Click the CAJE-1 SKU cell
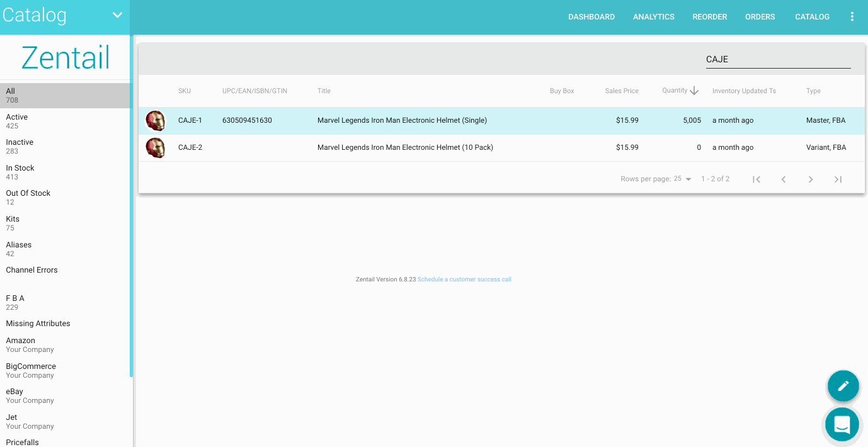 point(190,120)
